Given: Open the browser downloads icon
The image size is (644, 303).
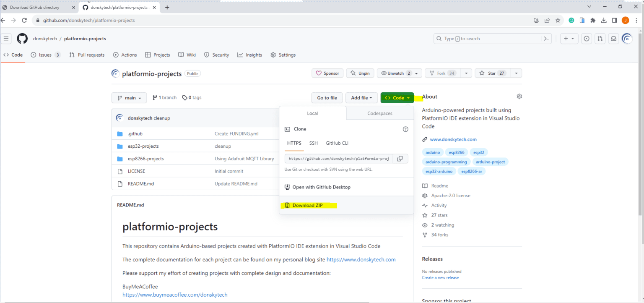Looking at the screenshot, I should coord(604,20).
